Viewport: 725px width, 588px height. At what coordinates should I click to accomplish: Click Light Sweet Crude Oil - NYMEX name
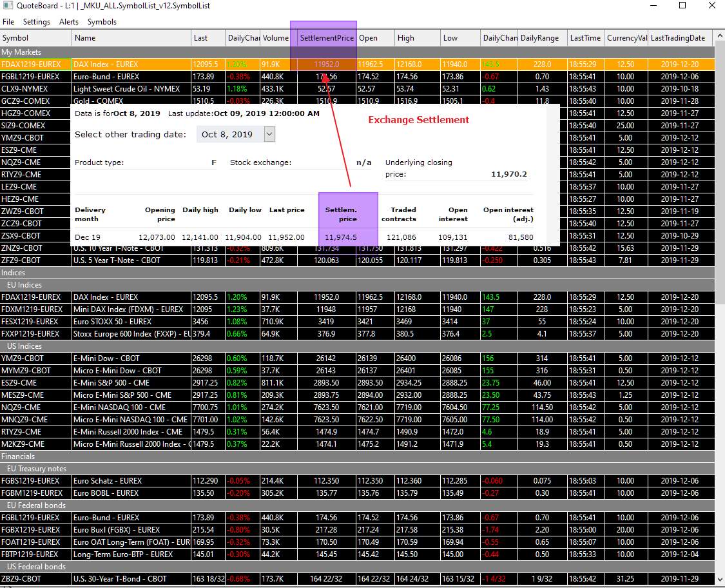[x=127, y=89]
